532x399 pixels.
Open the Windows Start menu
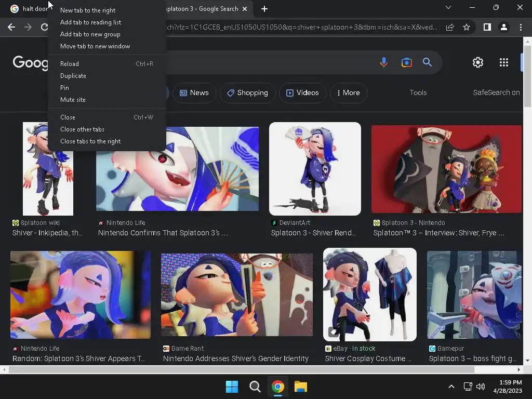tap(232, 387)
